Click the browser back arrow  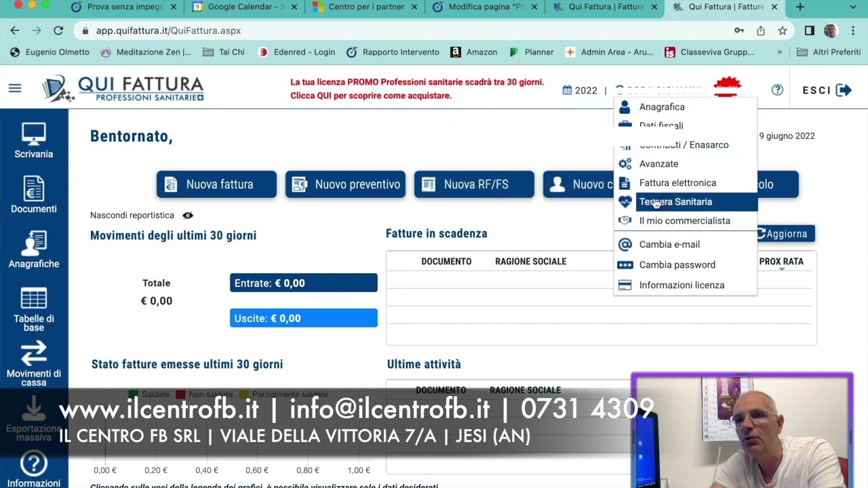coord(15,30)
